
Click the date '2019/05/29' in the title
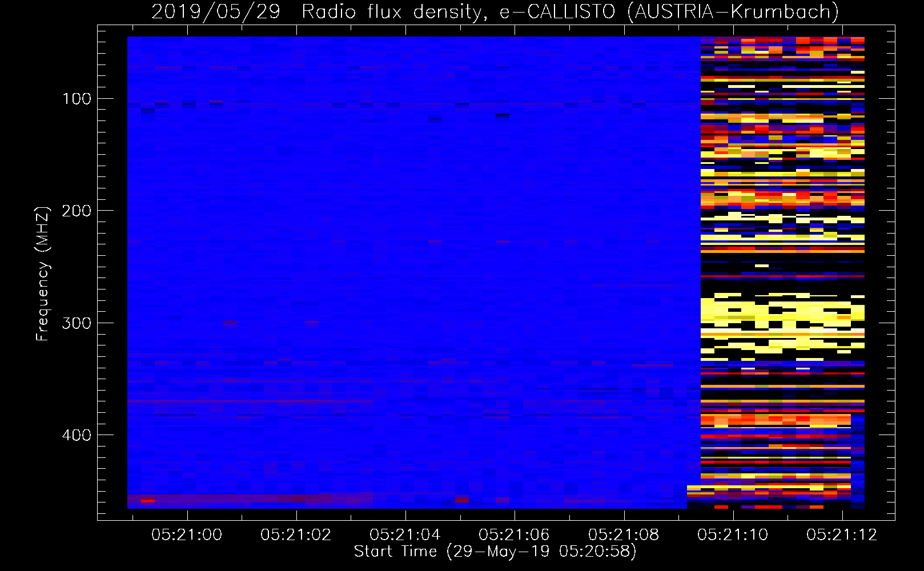click(x=216, y=11)
